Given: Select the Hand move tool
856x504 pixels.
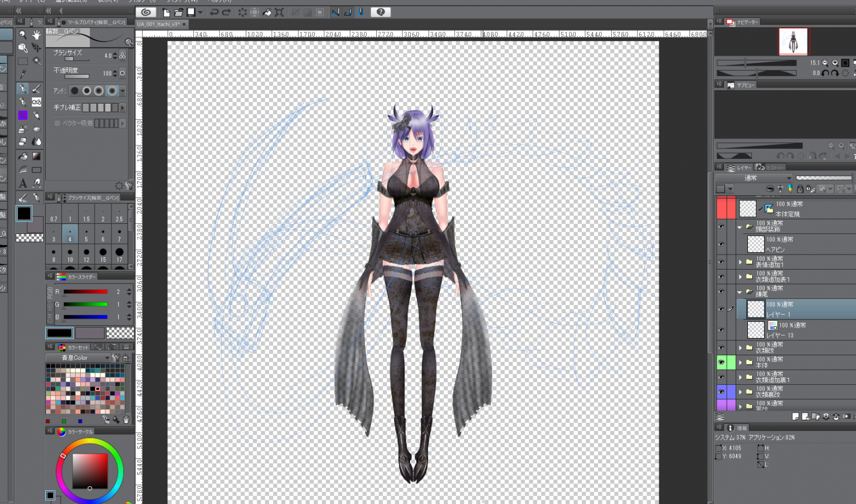Looking at the screenshot, I should coord(36,35).
